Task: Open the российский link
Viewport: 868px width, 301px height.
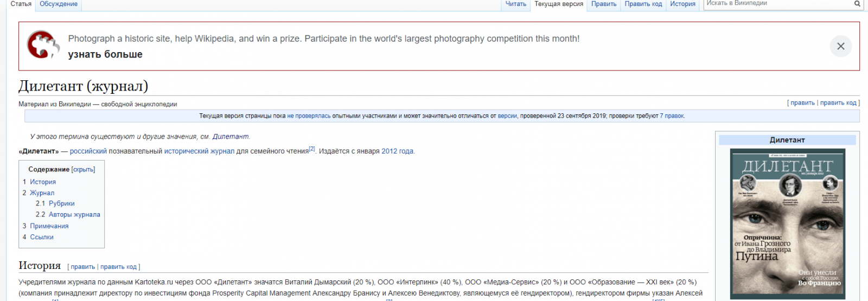Action: 88,151
